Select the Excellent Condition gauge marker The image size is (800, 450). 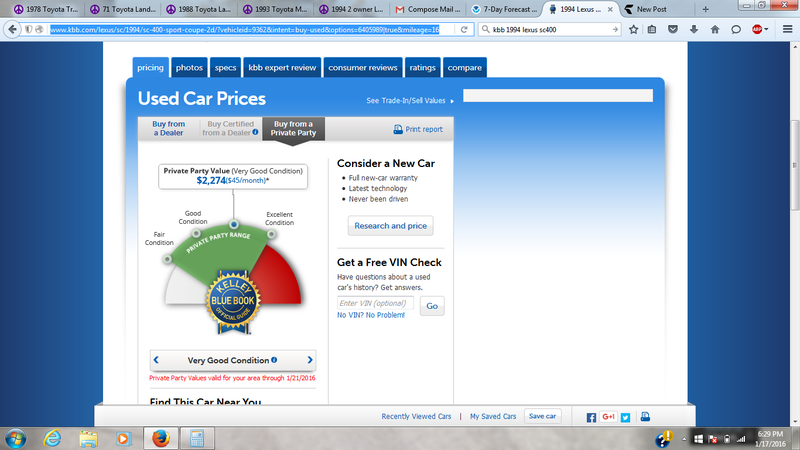[271, 234]
